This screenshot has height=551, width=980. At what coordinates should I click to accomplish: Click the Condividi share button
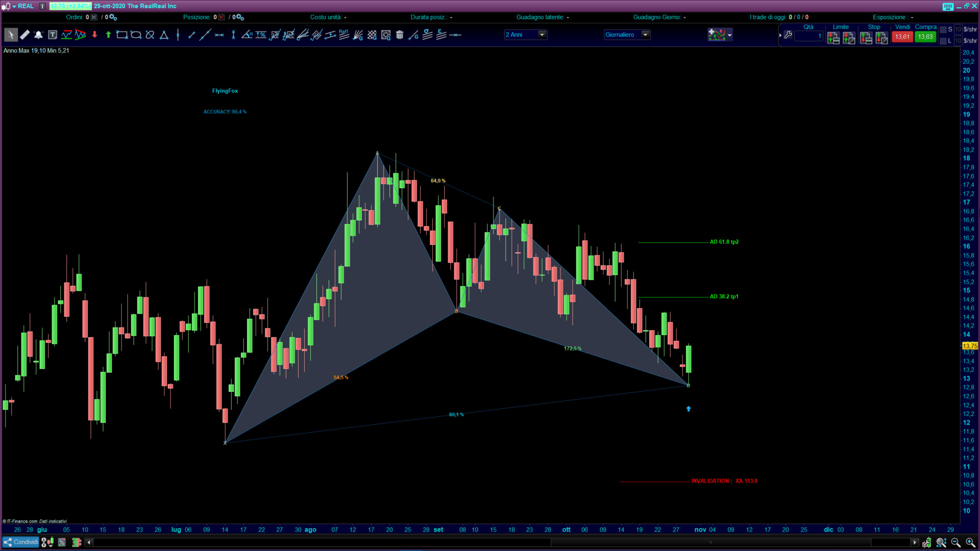[x=20, y=542]
